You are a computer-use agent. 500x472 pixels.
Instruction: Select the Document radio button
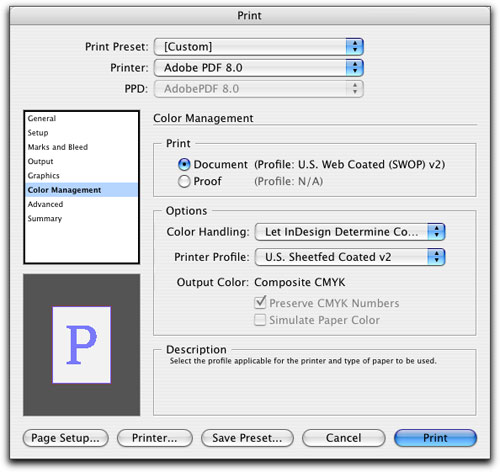click(184, 164)
